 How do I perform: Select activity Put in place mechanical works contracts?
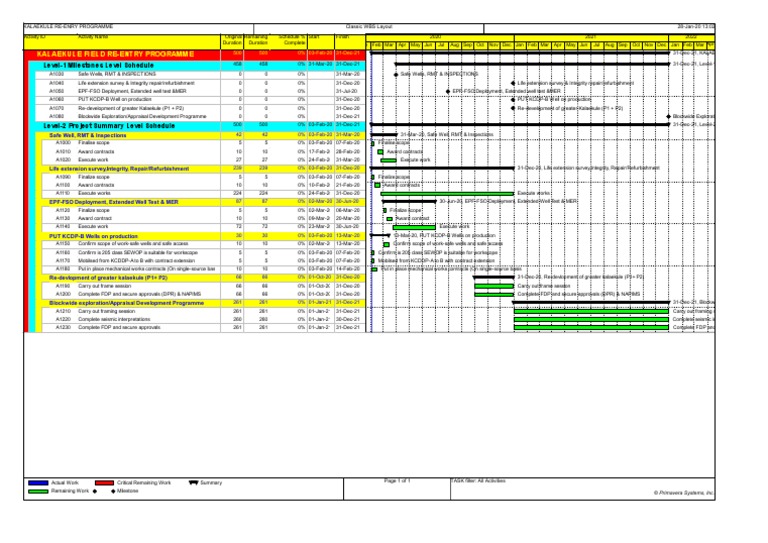pos(204,269)
